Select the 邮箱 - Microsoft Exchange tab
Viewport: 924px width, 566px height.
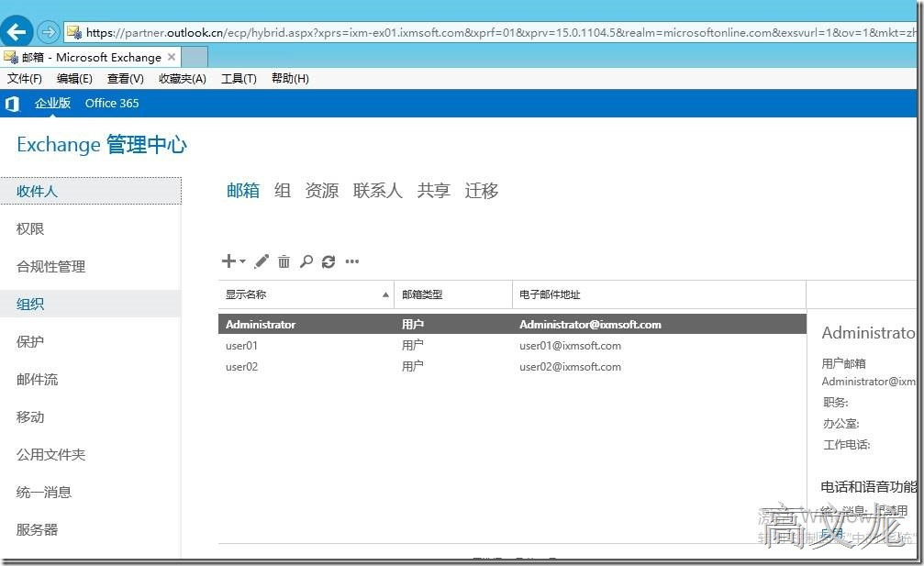pos(90,57)
